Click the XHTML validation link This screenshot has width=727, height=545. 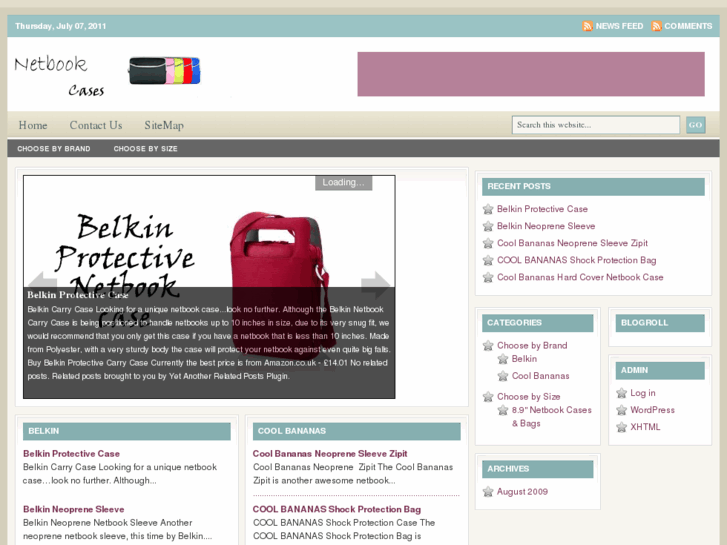tap(645, 427)
